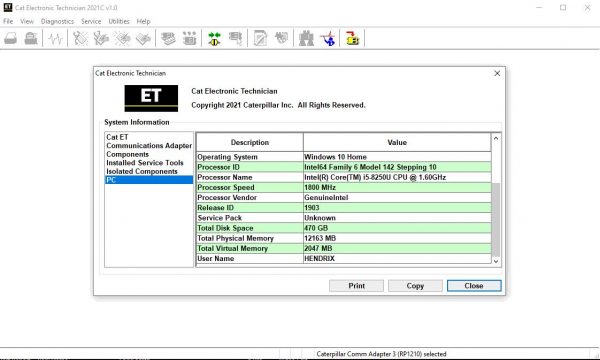
Task: Open the Status Tool waveform icon
Action: pyautogui.click(x=55, y=38)
